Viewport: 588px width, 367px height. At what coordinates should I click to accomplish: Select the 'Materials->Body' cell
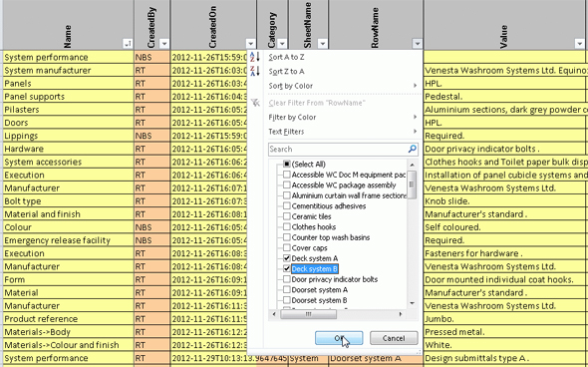68,332
